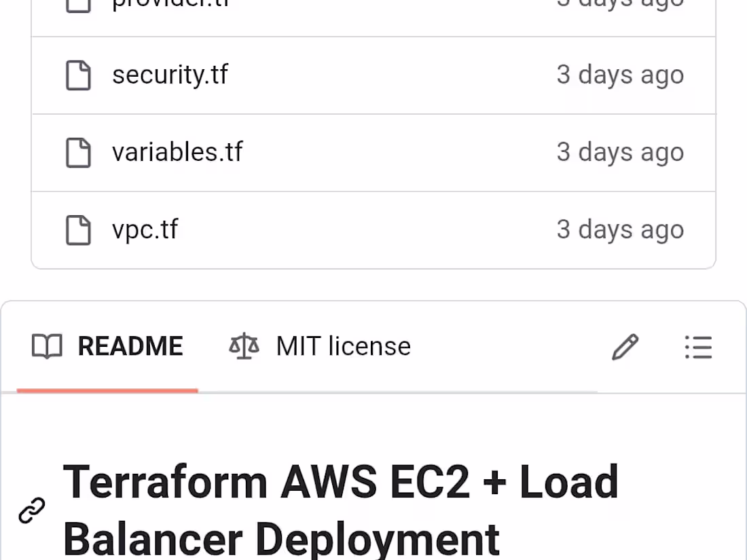Click the book icon beside README
This screenshot has width=747, height=560.
tap(47, 346)
